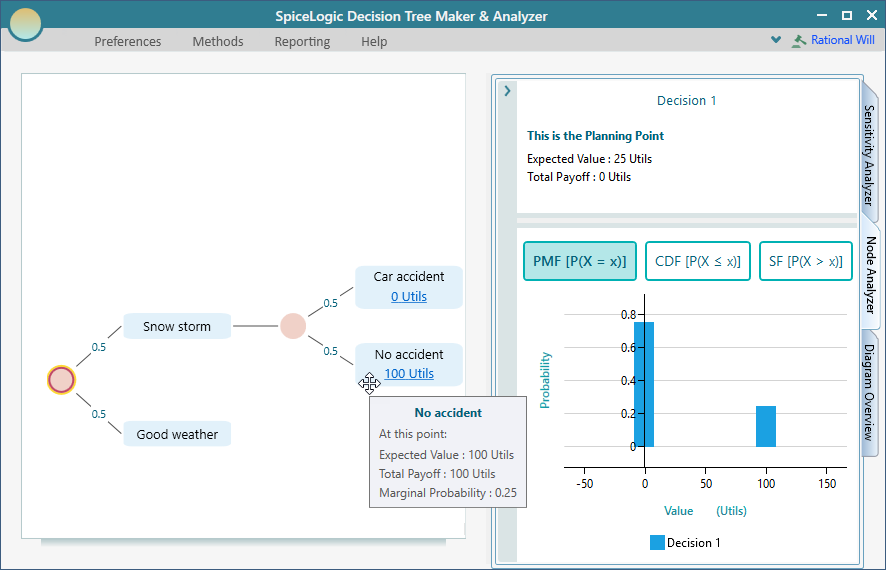
Task: Open the Reporting menu
Action: (302, 41)
